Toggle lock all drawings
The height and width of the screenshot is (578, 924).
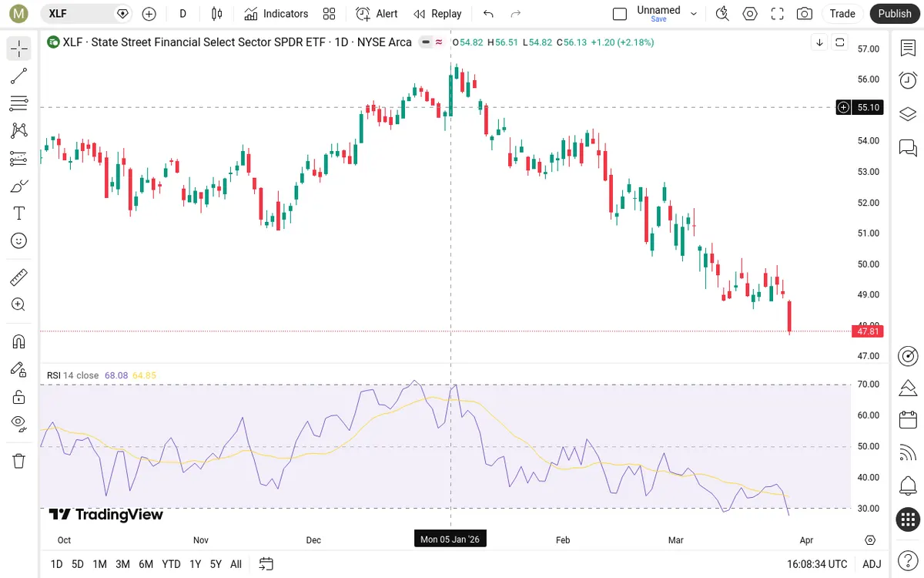pyautogui.click(x=19, y=397)
